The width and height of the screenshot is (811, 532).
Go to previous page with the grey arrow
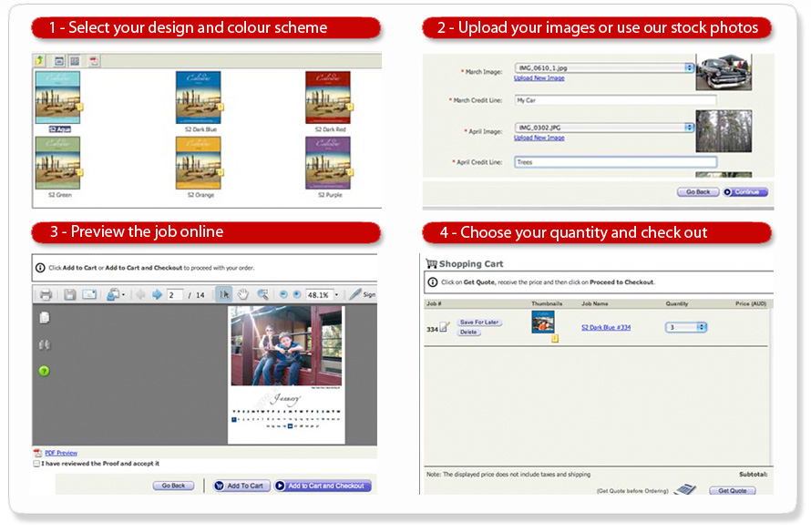(140, 294)
